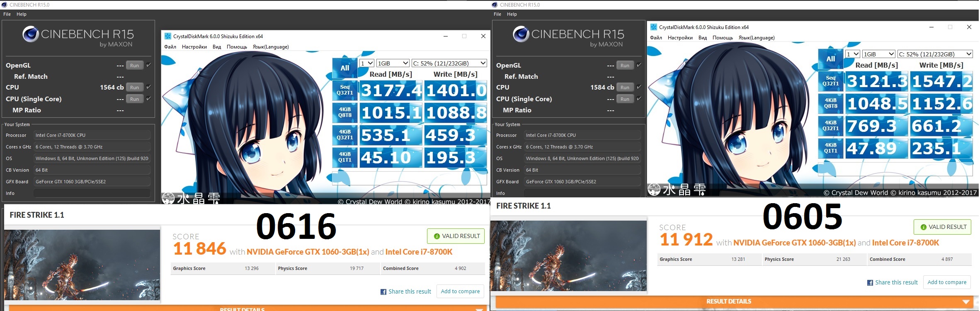Open the Файл menu in left CrystalDiskMark
The height and width of the screenshot is (311, 980).
pyautogui.click(x=170, y=47)
